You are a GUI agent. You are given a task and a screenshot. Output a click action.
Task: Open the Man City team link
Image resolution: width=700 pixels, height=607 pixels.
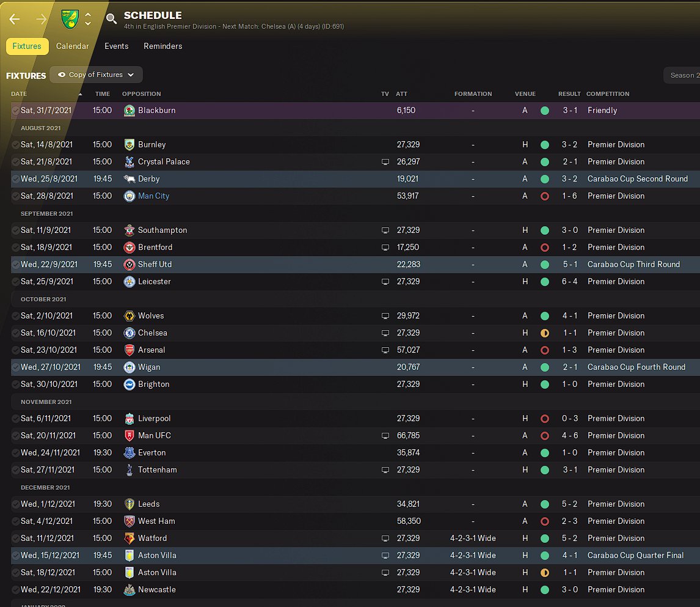[x=153, y=196]
